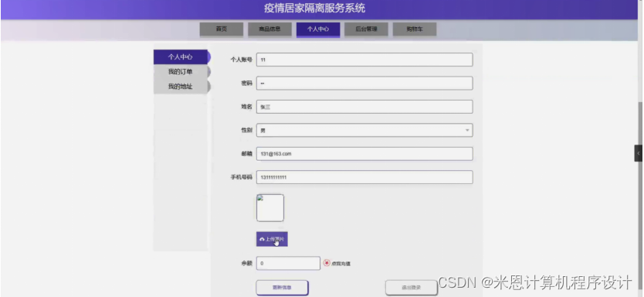
Task: Open the 购物车 navigation tab
Action: [x=415, y=29]
